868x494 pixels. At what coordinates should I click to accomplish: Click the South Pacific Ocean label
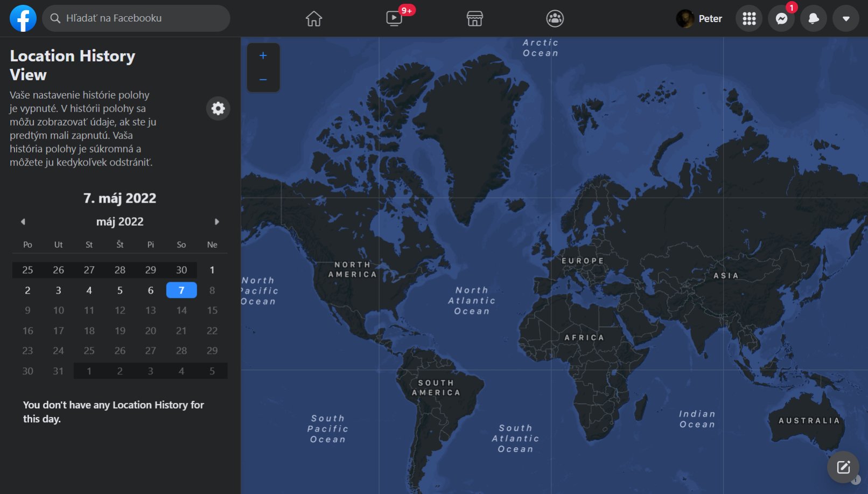[x=327, y=429]
